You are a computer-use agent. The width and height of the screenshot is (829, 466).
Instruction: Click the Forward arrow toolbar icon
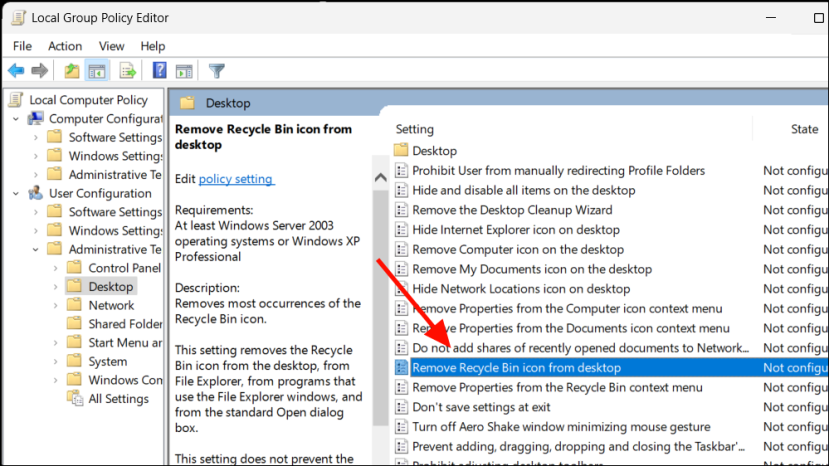tap(40, 70)
